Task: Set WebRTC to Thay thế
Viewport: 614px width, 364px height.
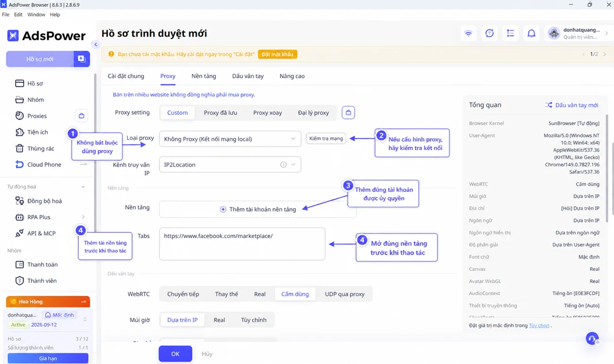Action: coord(227,294)
